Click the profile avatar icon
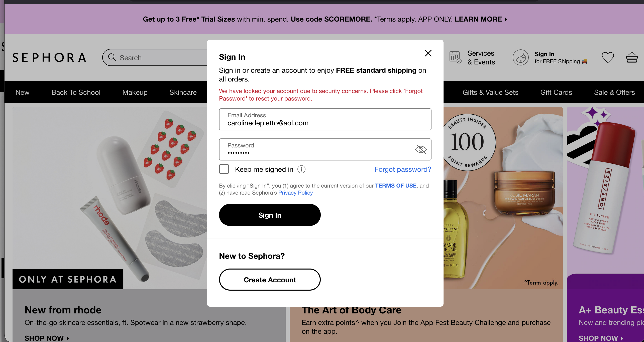Viewport: 644px width, 342px height. (x=520, y=57)
